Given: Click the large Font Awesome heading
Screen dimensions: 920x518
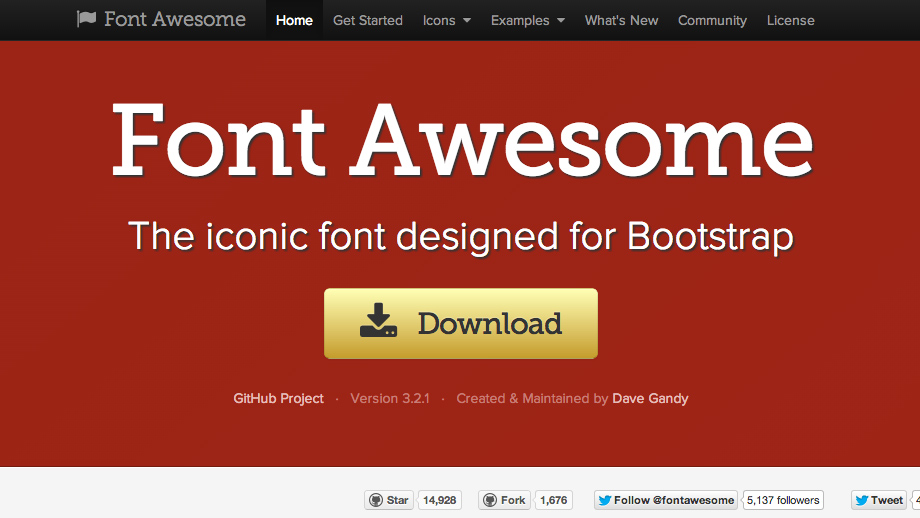Looking at the screenshot, I should (x=462, y=141).
